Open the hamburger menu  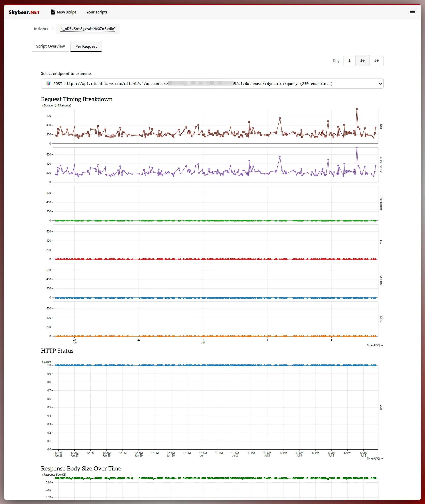pyautogui.click(x=412, y=12)
